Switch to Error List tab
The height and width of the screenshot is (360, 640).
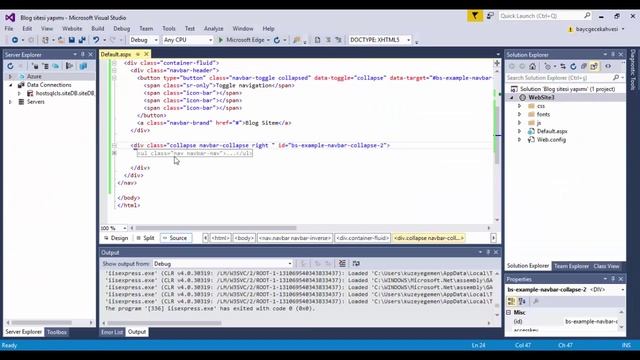pyautogui.click(x=112, y=332)
